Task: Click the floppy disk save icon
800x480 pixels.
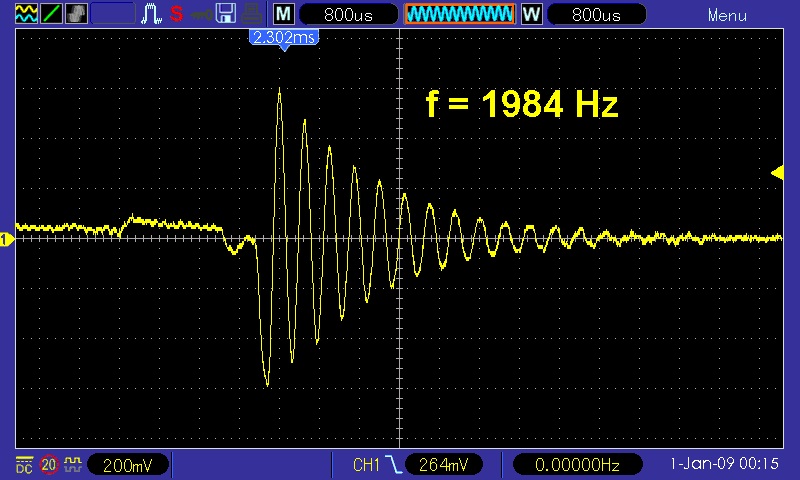Action: pyautogui.click(x=226, y=14)
